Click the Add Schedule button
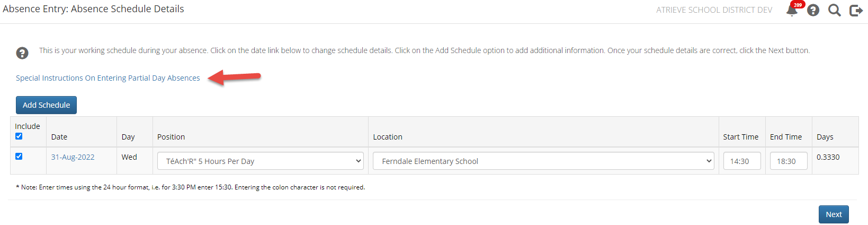 [46, 105]
